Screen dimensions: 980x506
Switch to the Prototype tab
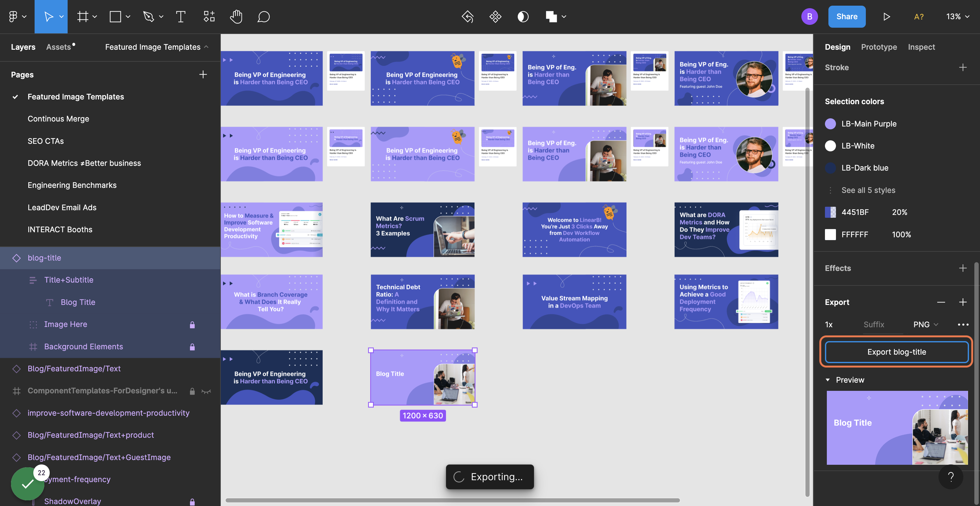click(879, 47)
